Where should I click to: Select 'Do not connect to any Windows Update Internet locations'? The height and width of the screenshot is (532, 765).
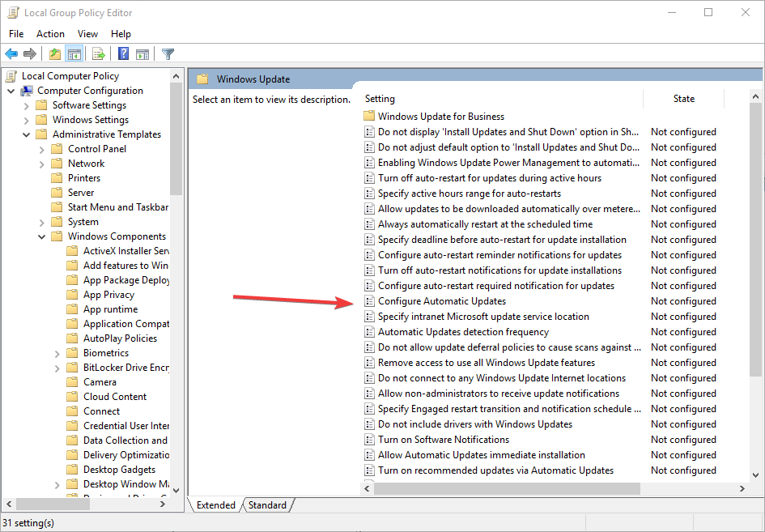pyautogui.click(x=502, y=378)
